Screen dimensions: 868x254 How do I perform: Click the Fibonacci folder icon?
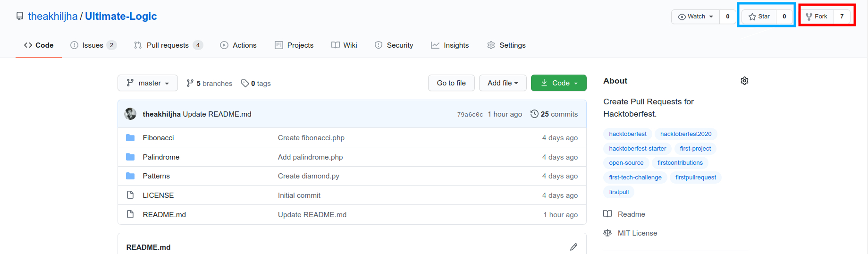(130, 138)
